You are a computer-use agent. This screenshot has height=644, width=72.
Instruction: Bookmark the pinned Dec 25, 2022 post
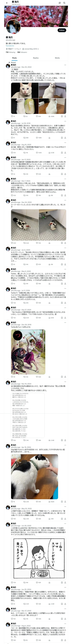pyautogui.click(x=62, y=116)
